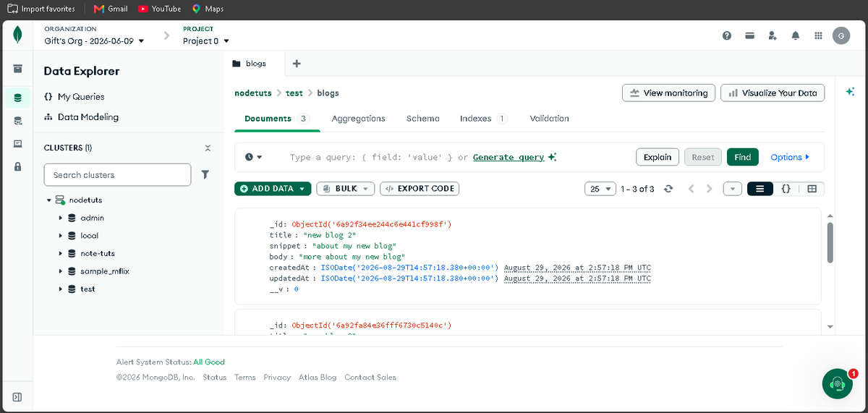Collapse the nodetuts cluster tree

point(49,200)
